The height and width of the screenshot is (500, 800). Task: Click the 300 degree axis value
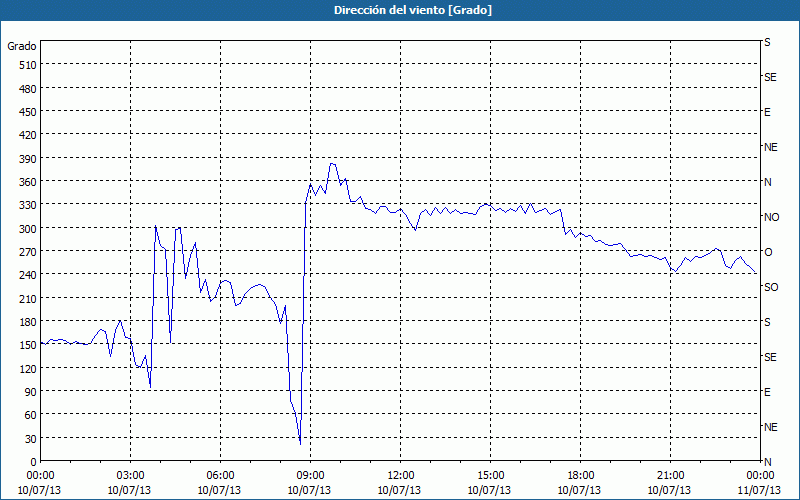[28, 228]
